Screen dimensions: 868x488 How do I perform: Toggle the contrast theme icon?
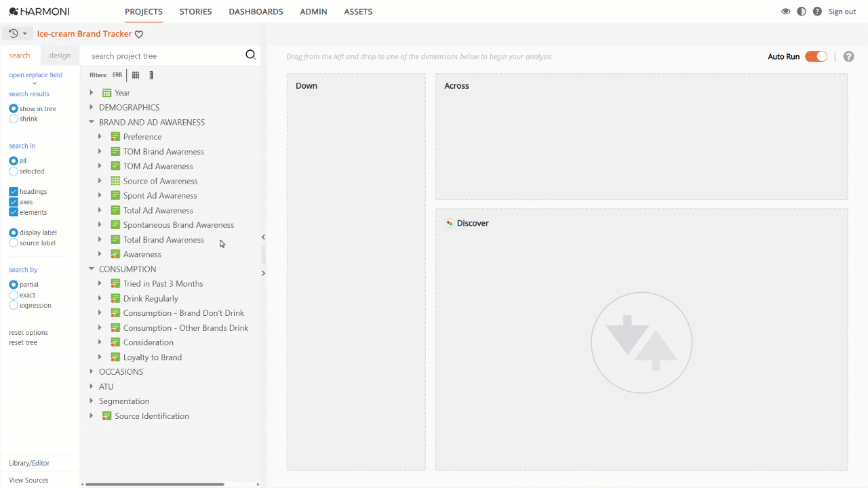point(802,12)
